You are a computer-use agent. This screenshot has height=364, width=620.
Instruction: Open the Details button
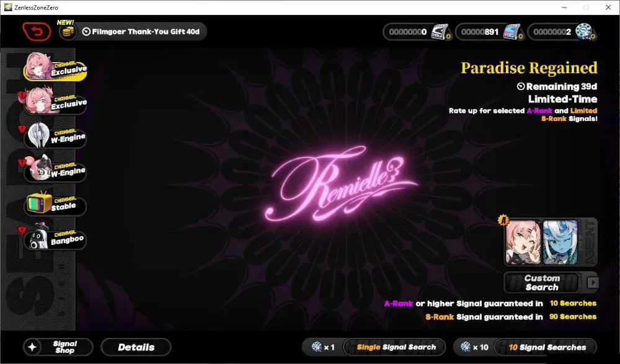coord(136,347)
